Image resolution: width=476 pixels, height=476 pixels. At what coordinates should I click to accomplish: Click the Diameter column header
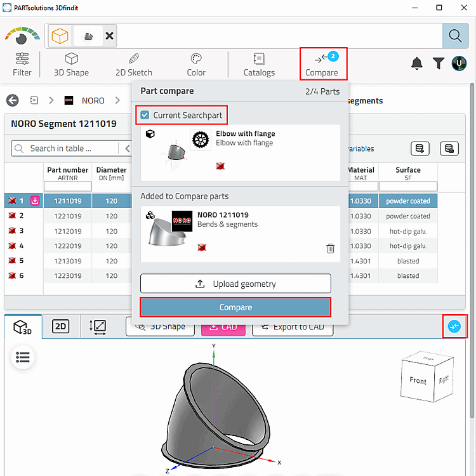(x=112, y=173)
